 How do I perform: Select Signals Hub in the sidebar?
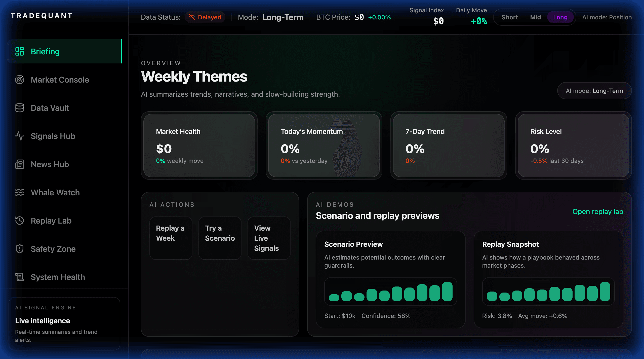53,136
